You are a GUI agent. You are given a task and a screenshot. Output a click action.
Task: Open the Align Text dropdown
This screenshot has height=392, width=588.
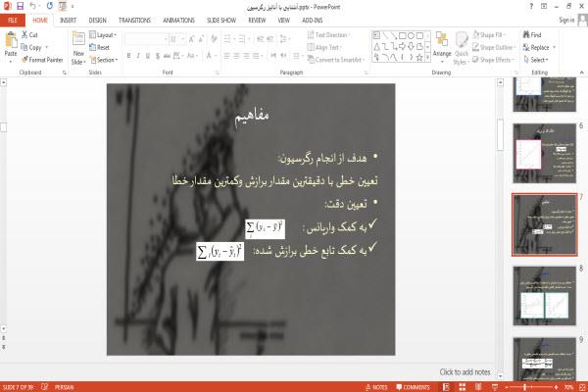pyautogui.click(x=324, y=47)
